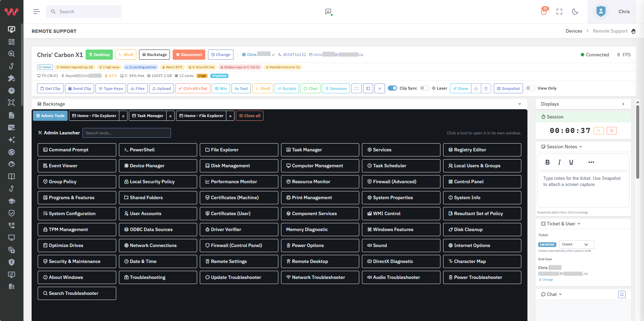The height and width of the screenshot is (321, 644).
Task: Switch to Shell mode next to Desktop
Action: [126, 55]
